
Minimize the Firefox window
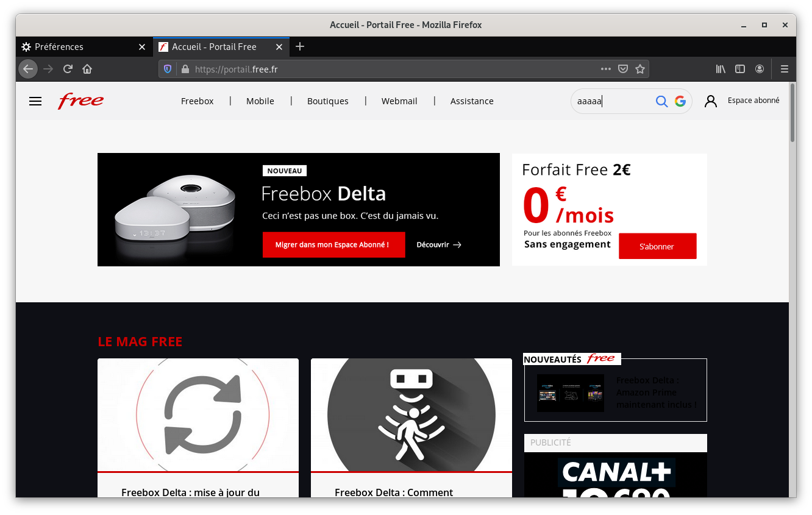coord(744,25)
